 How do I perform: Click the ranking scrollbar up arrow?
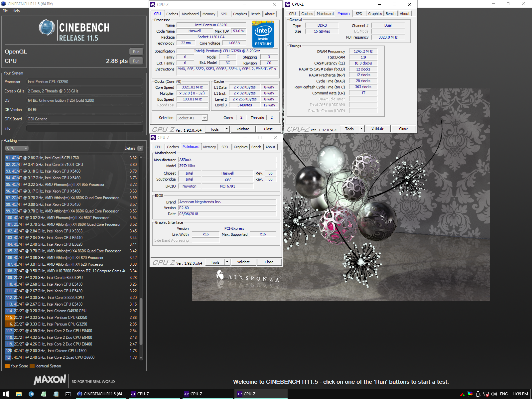point(141,157)
